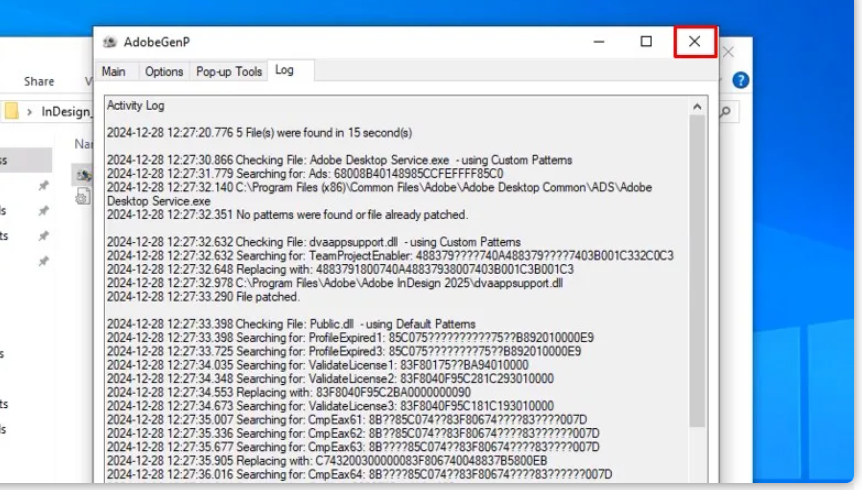Click the AdobeGenP title bar app icon
This screenshot has height=490, width=862.
(110, 42)
